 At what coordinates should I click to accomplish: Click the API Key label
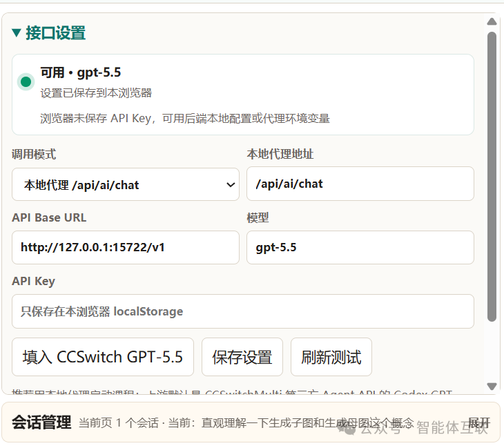click(33, 281)
